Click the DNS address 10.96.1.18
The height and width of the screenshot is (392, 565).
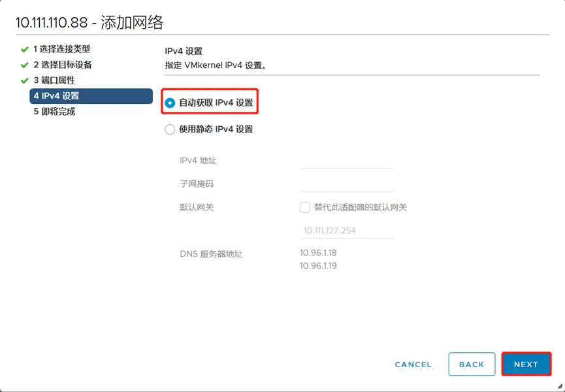click(x=318, y=253)
